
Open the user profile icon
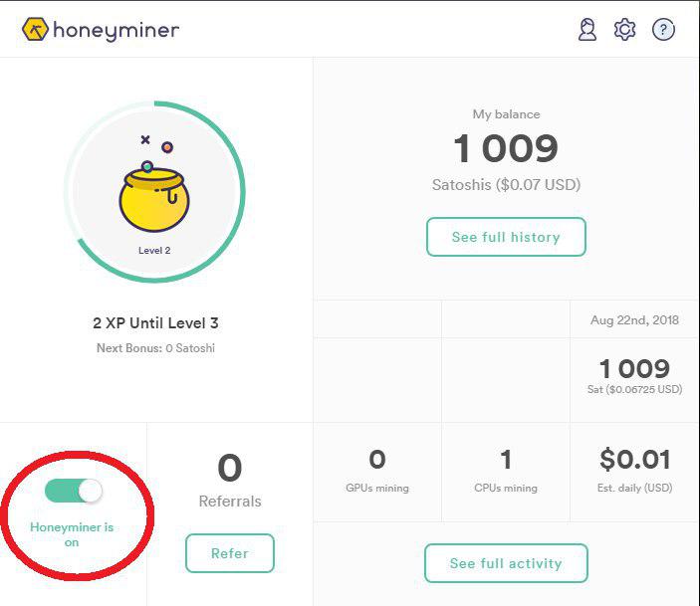pyautogui.click(x=587, y=30)
